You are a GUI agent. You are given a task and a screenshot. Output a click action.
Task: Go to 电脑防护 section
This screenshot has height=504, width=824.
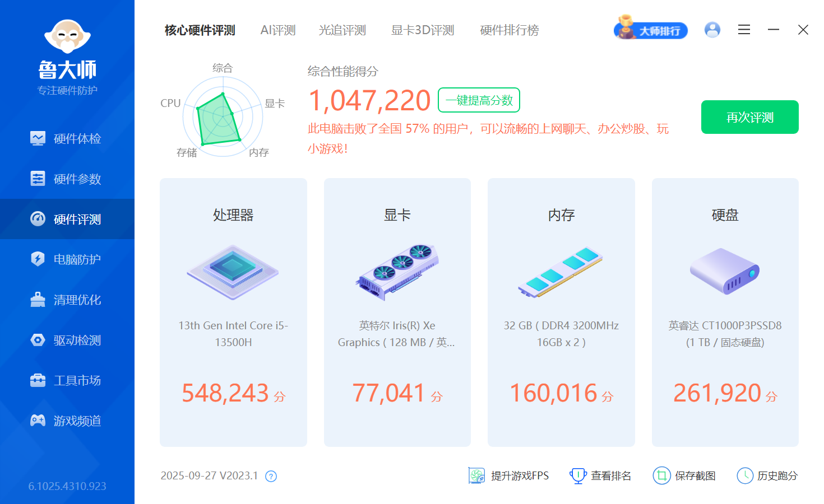click(67, 259)
